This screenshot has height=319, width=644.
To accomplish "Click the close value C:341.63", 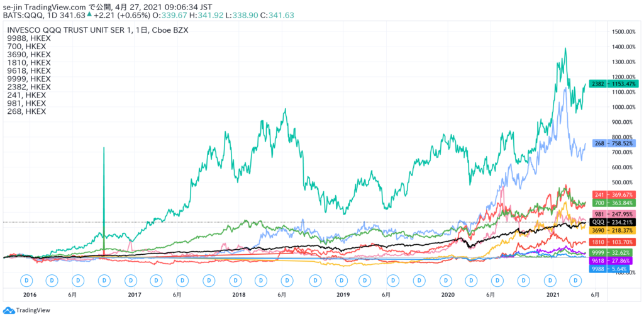I will point(277,15).
